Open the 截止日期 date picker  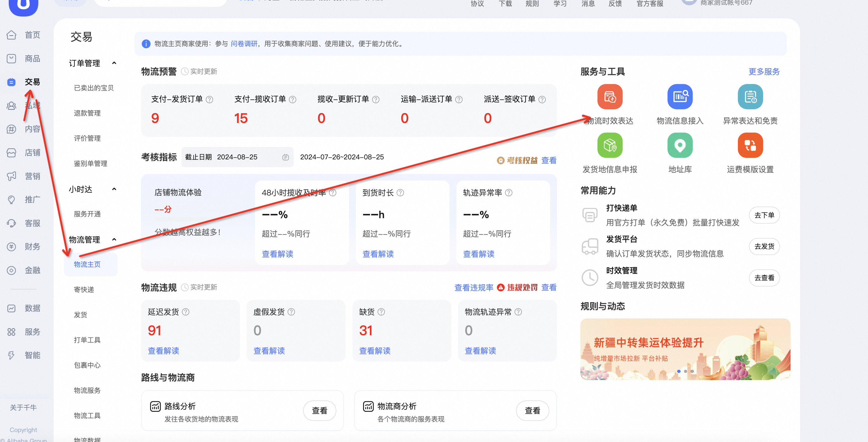click(237, 157)
